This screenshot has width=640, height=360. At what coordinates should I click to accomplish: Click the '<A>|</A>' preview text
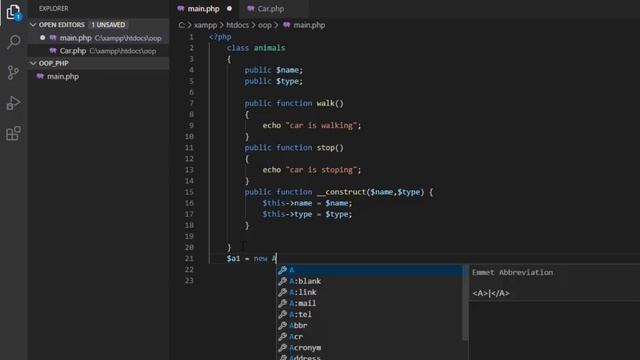coord(491,293)
